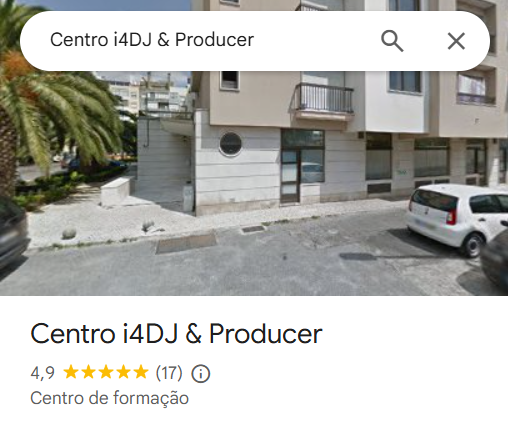The width and height of the screenshot is (508, 425).
Task: Click the magnifier search icon
Action: (392, 41)
